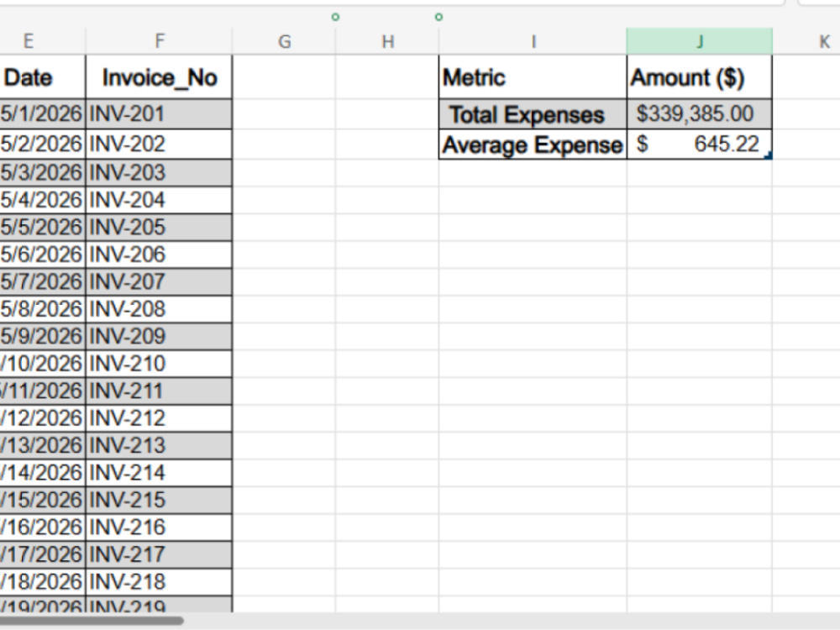Click cell INV-208
This screenshot has width=840, height=630.
point(159,310)
